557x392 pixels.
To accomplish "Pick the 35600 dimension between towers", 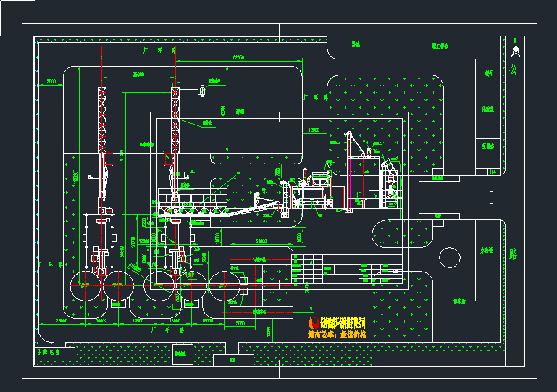I will click(138, 74).
